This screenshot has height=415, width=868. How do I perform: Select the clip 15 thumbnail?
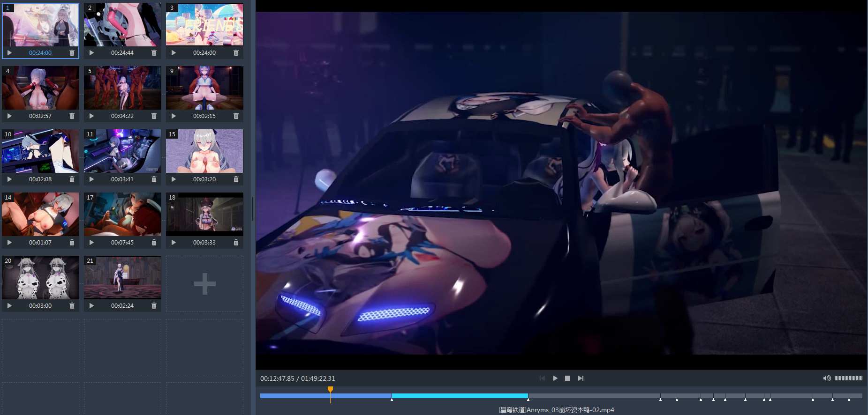click(204, 151)
